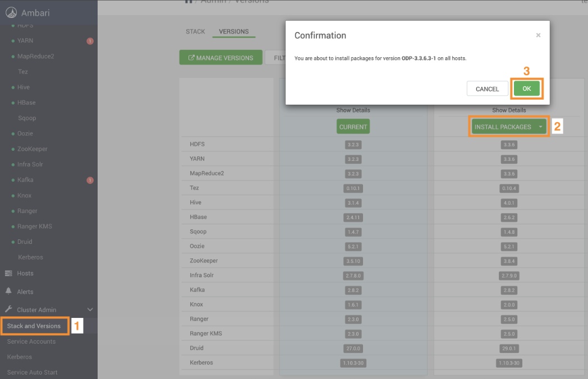The width and height of the screenshot is (588, 379).
Task: Click the Kafka alert badge
Action: pyautogui.click(x=90, y=180)
